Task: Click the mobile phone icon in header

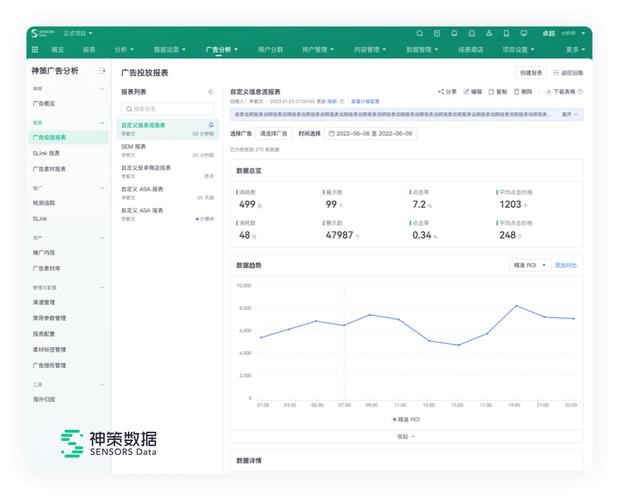Action: coord(506,33)
